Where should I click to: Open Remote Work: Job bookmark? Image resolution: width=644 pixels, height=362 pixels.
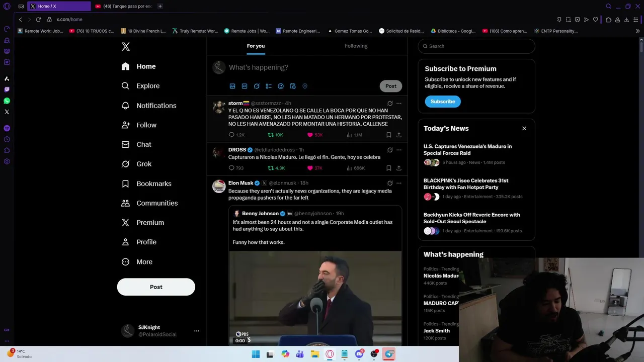click(41, 31)
